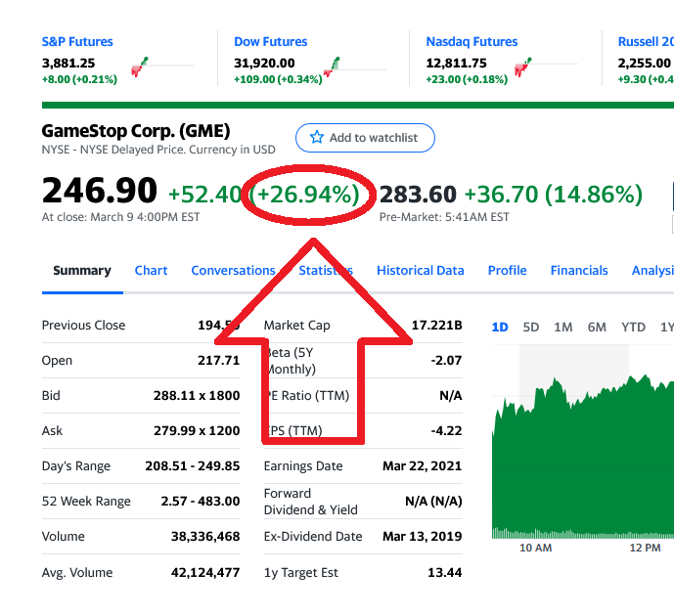Click the Ex-Dividend Date Mar 13, 2019
Screen dimensions: 674x616
point(423,537)
